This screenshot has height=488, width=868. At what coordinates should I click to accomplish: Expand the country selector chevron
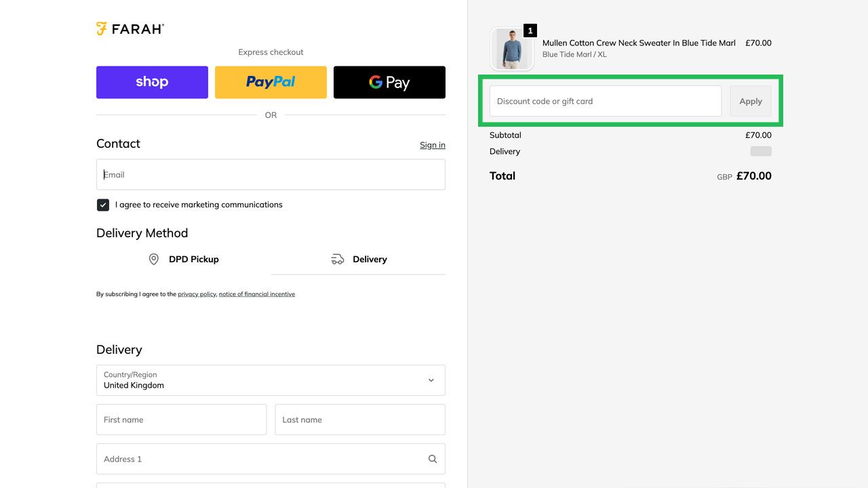click(431, 380)
